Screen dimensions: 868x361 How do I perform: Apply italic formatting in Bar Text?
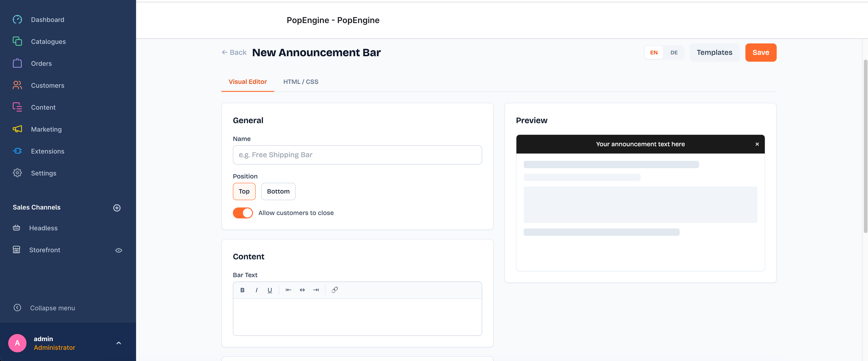click(256, 290)
